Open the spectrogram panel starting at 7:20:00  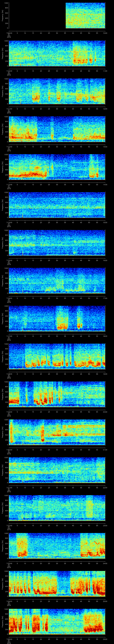click(57, 432)
